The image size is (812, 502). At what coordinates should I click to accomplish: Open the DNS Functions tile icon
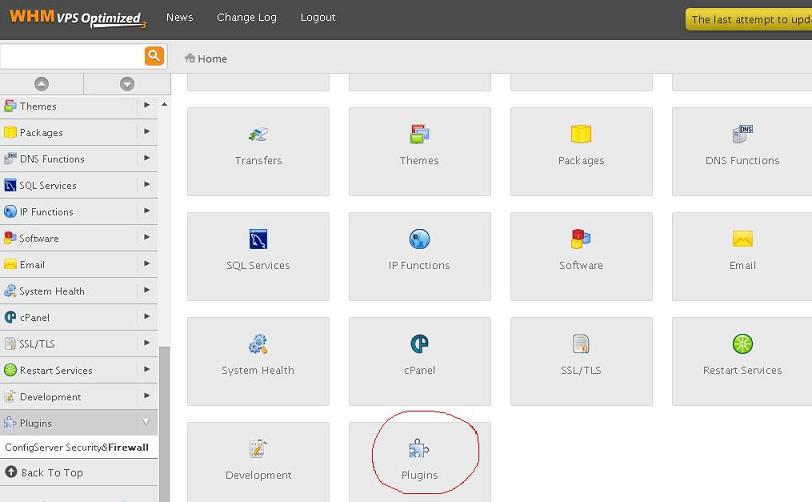pos(743,134)
